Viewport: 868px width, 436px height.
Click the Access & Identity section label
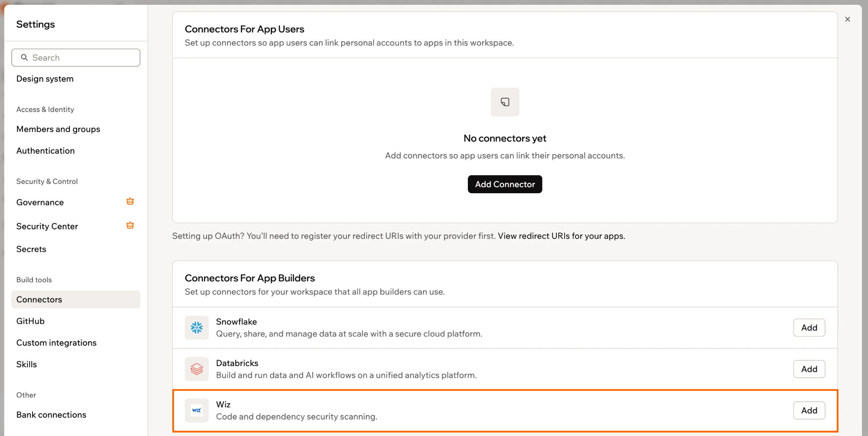[x=45, y=109]
